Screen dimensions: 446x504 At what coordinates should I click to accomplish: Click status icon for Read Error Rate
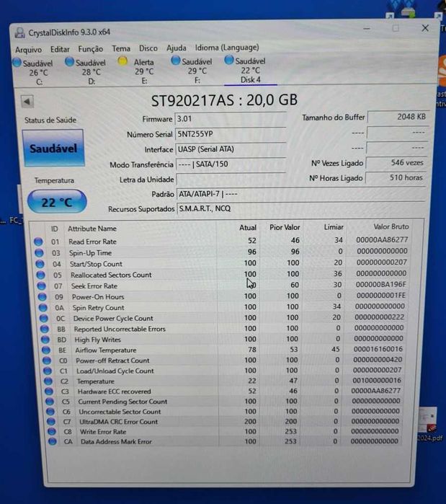tap(38, 242)
